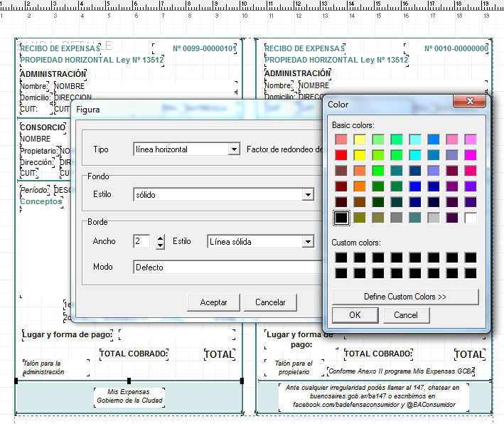Select the TOTAL COBRADO label in left receipt
Screen dimensions: 504x424
pos(133,354)
